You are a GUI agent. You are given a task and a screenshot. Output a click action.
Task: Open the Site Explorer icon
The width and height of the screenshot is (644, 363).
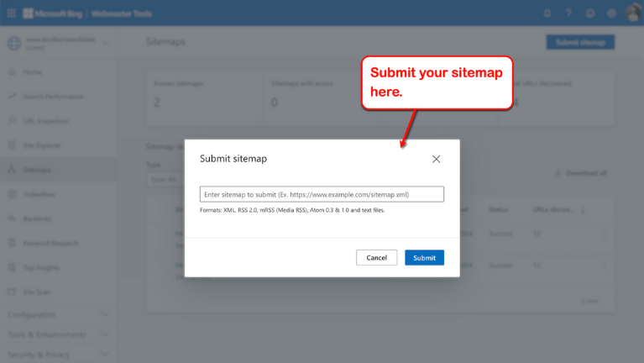[12, 145]
